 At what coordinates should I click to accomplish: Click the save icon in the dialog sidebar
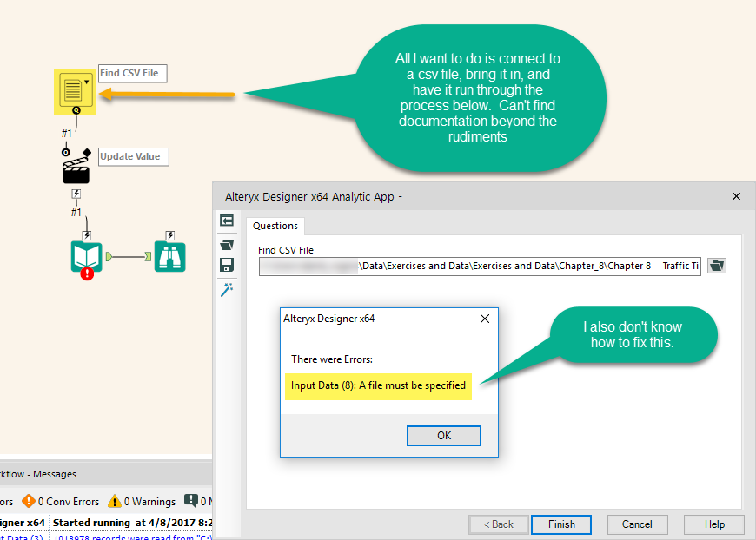[x=227, y=266]
